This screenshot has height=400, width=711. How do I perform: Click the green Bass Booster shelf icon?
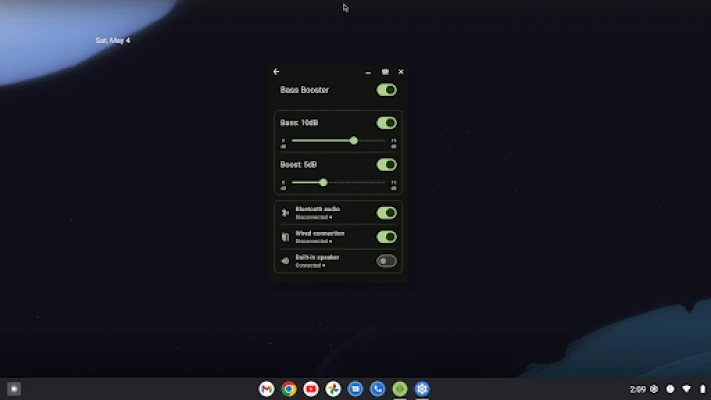[x=400, y=389]
